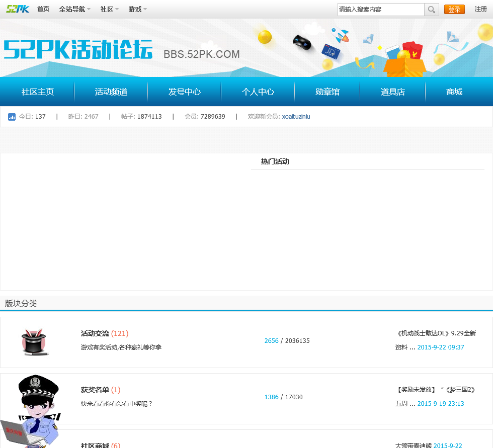Open the 社区主页 tab
The width and height of the screenshot is (493, 448).
coord(37,92)
